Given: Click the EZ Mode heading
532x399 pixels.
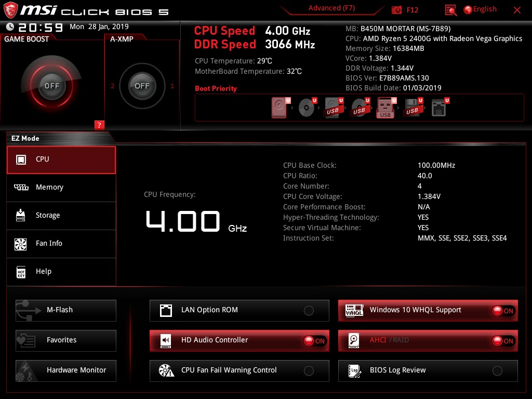Looking at the screenshot, I should coord(25,138).
